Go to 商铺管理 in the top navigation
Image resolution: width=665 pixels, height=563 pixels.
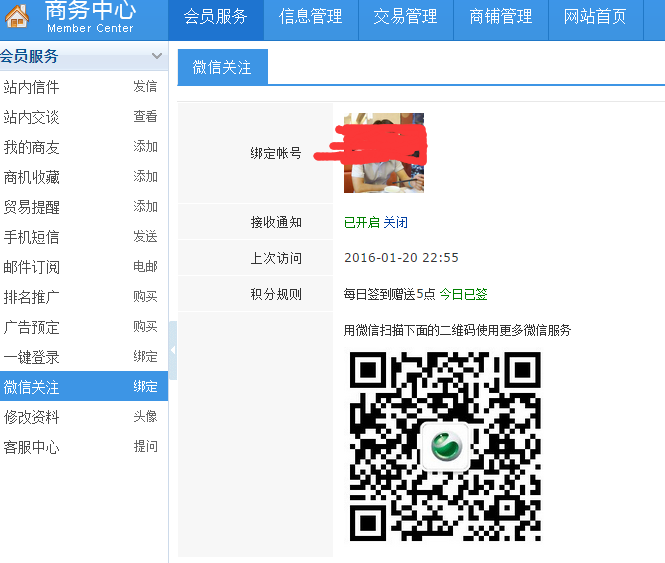(500, 17)
